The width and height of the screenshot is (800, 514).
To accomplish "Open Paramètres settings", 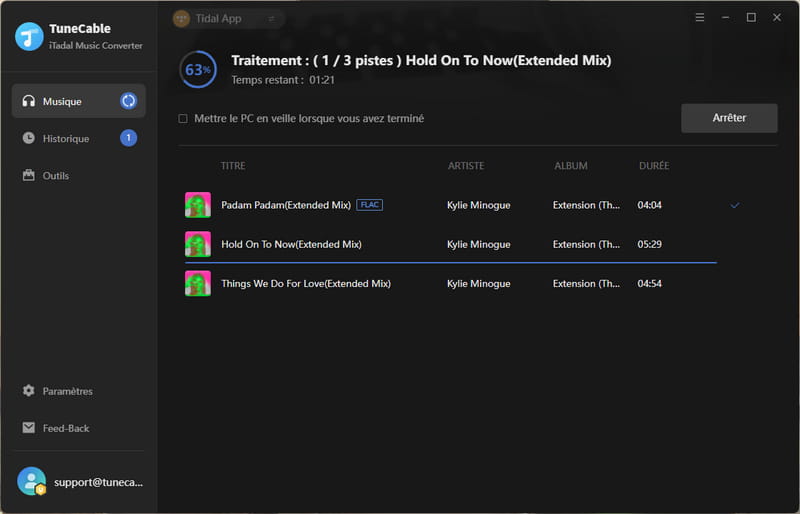I will coord(79,391).
